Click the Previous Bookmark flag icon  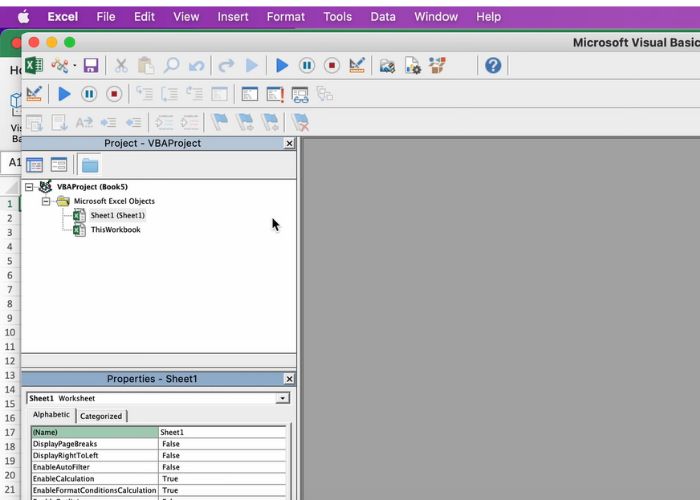(270, 122)
